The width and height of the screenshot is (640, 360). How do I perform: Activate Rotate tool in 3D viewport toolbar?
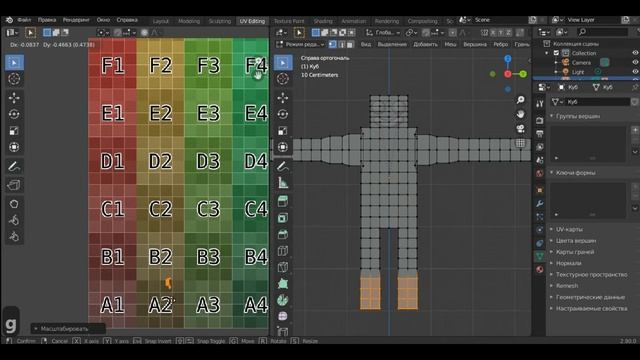(x=283, y=114)
